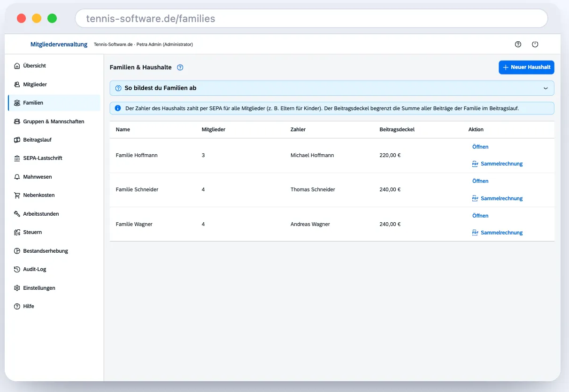The height and width of the screenshot is (392, 569).
Task: Open SEPA-Lastschrift section
Action: [x=54, y=158]
